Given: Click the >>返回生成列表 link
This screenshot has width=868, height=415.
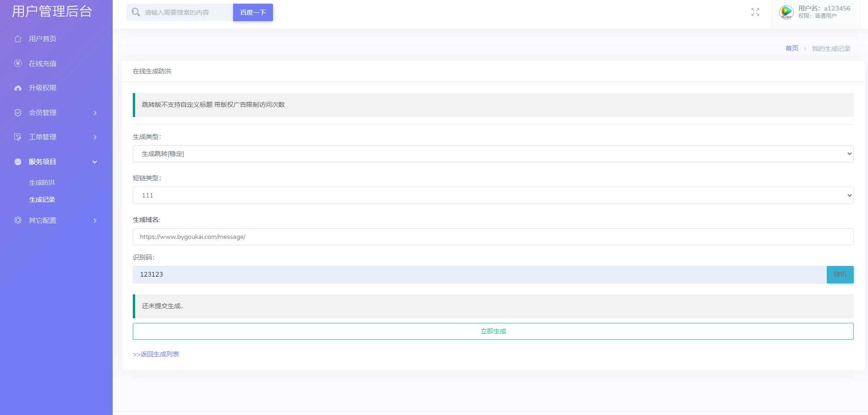Looking at the screenshot, I should [156, 354].
